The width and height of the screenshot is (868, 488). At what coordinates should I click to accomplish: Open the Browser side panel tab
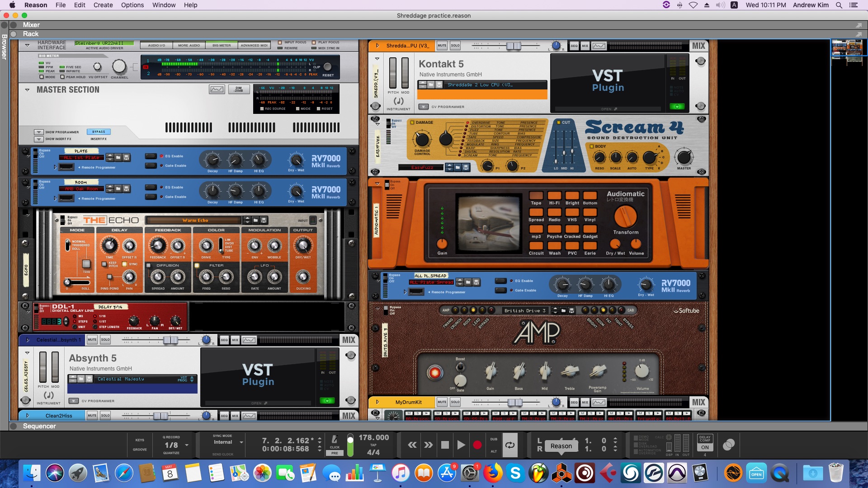[x=4, y=47]
